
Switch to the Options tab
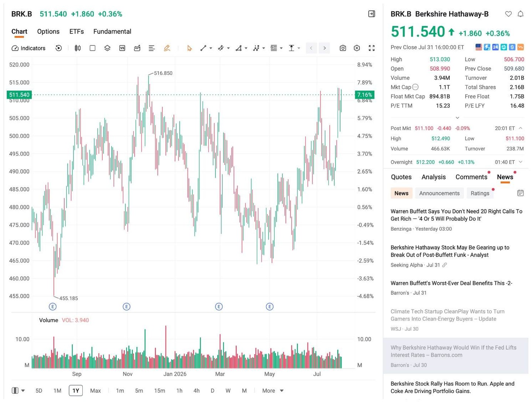48,32
